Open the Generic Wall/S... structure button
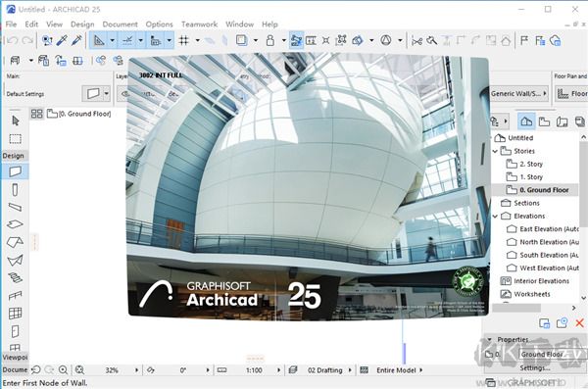Image resolution: width=588 pixels, height=389 pixels. click(x=519, y=93)
